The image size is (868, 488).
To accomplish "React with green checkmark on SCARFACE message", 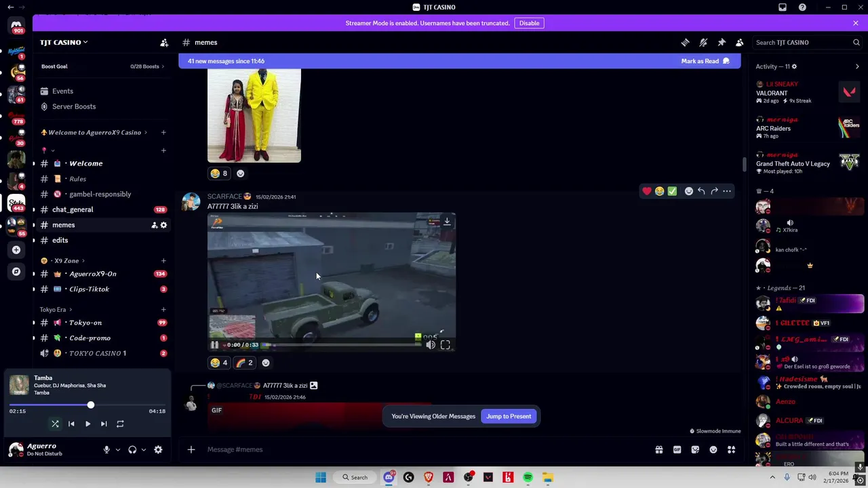I will (x=672, y=191).
